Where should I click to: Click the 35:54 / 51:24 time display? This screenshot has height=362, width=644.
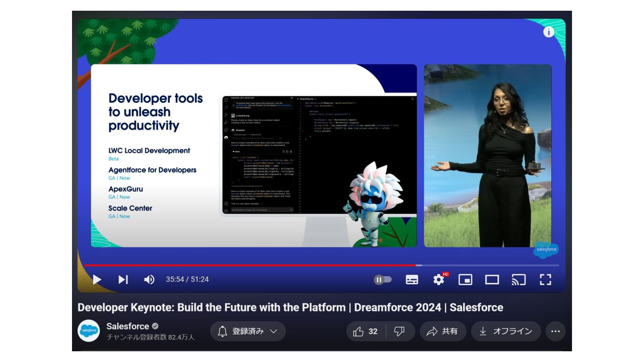[187, 279]
